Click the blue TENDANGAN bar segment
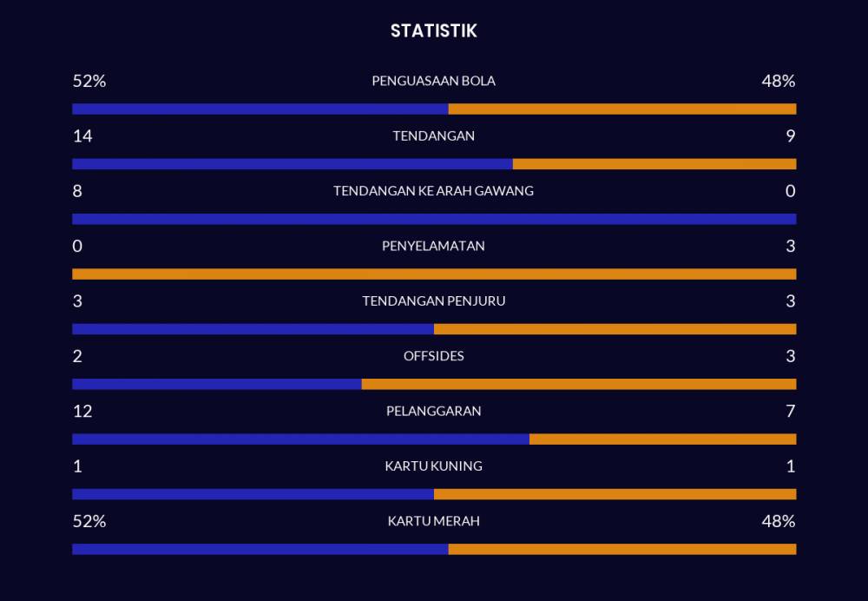Image resolution: width=868 pixels, height=601 pixels. [292, 164]
